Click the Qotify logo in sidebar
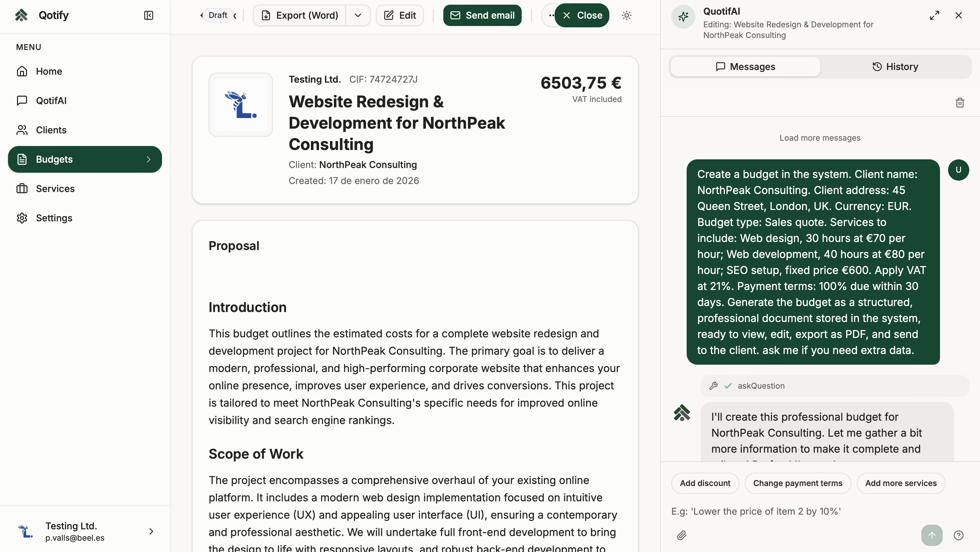 click(21, 15)
